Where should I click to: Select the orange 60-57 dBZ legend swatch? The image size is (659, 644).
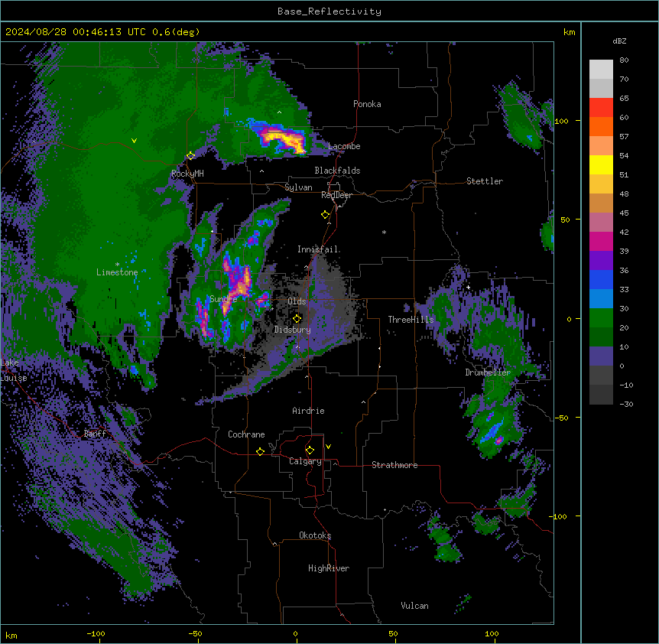(x=601, y=126)
